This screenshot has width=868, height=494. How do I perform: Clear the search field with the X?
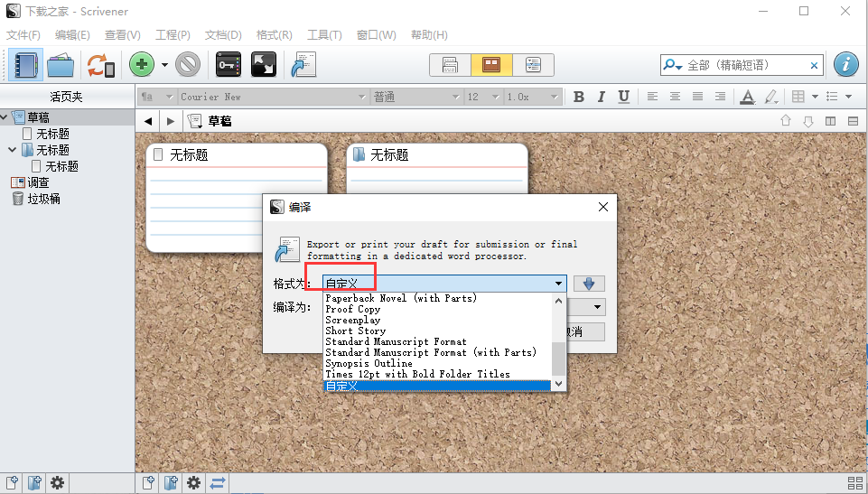814,65
